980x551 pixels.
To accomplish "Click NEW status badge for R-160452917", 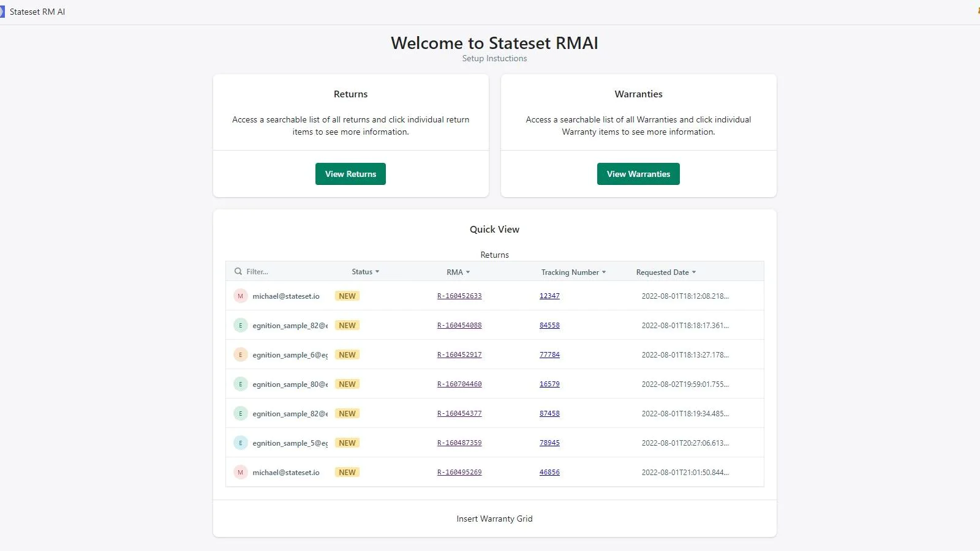I will [347, 354].
